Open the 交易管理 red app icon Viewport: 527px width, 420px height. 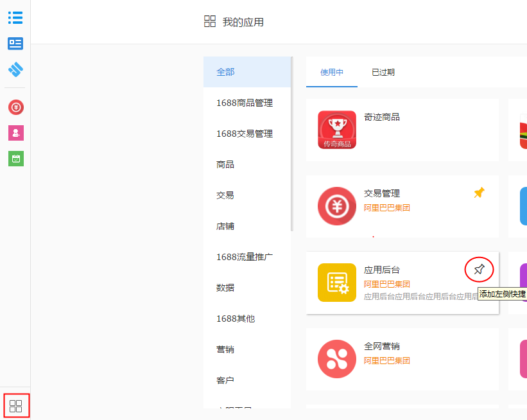[x=336, y=207]
